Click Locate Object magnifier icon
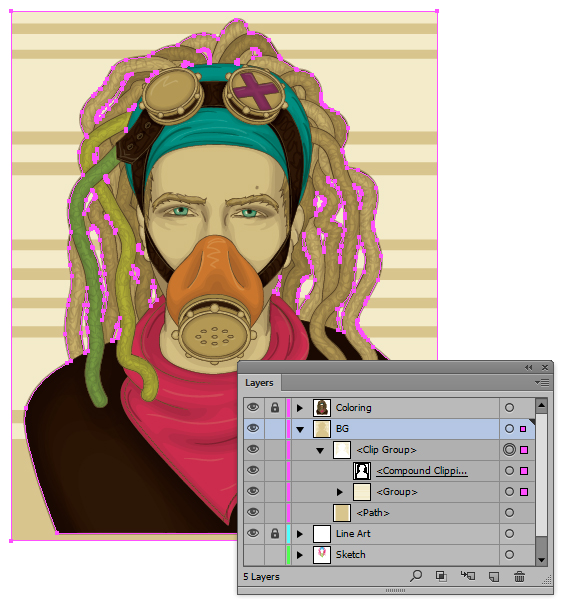Viewport: 565px width, 605px height. click(416, 576)
